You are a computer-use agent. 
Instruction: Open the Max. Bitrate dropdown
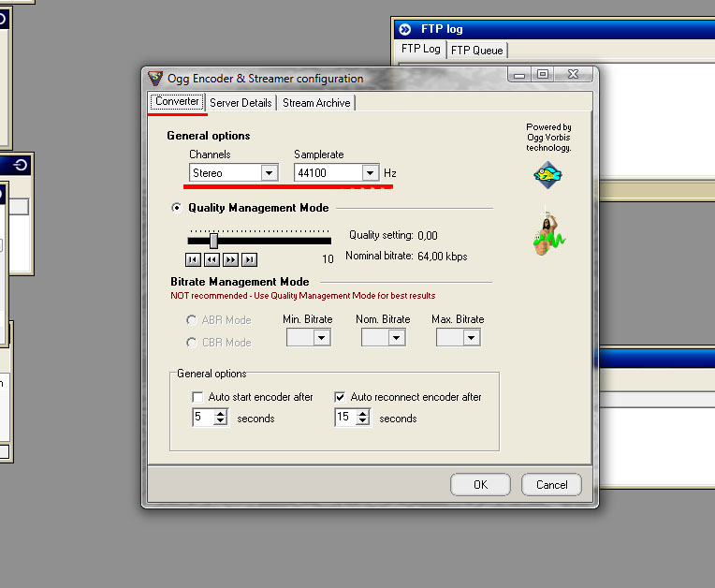[x=471, y=338]
